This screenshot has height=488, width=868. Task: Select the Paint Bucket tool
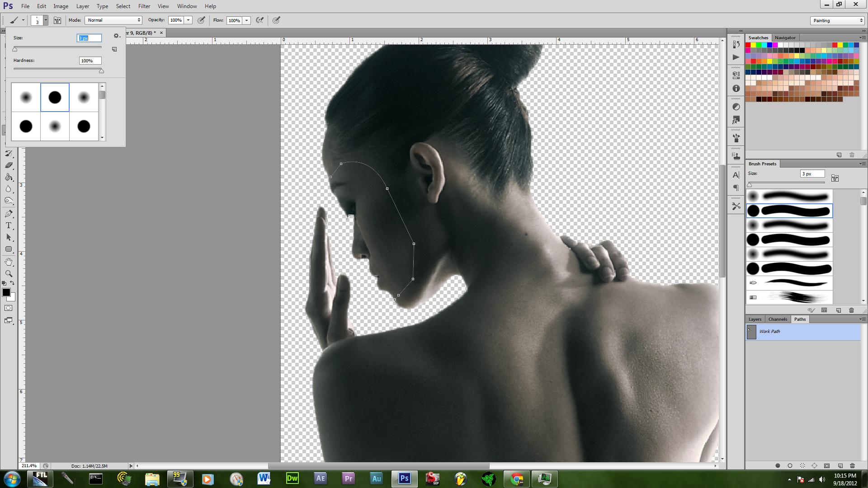click(x=9, y=177)
